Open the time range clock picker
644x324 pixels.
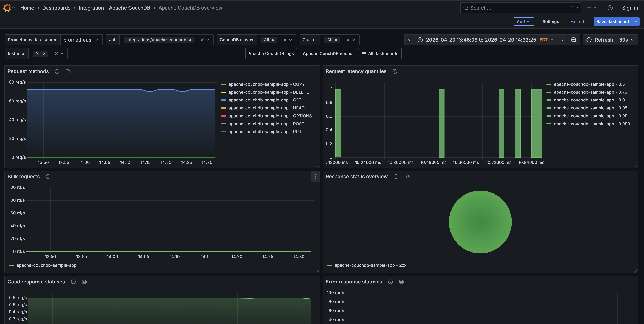(x=420, y=40)
